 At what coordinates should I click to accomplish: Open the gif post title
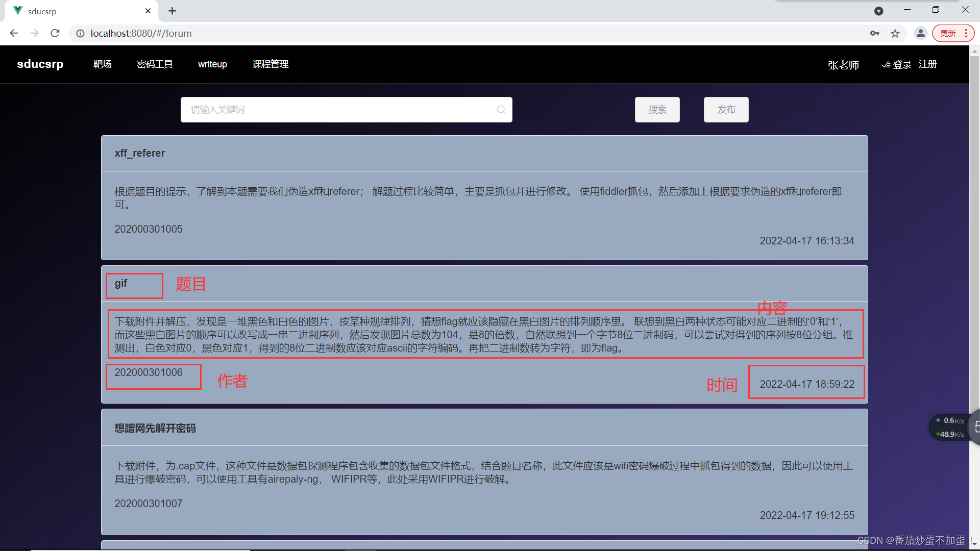121,284
